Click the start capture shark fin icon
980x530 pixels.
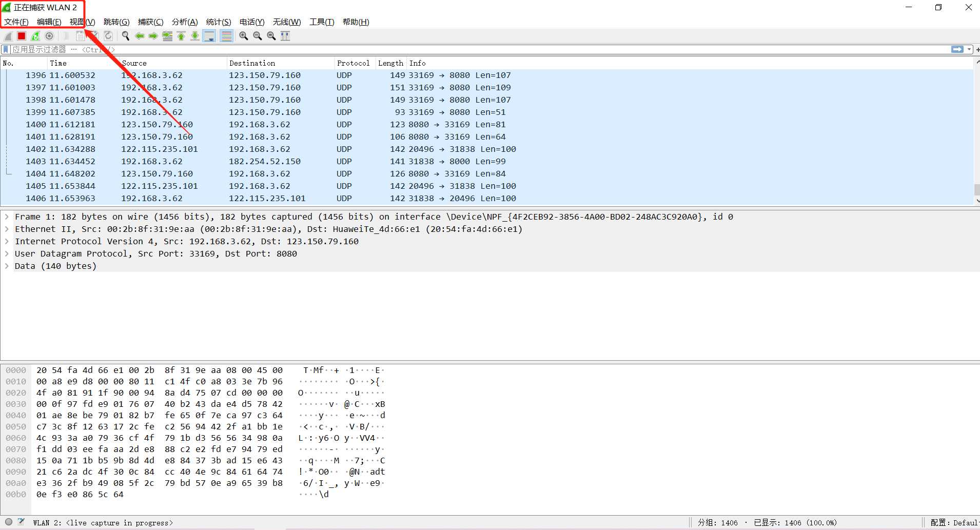click(8, 36)
